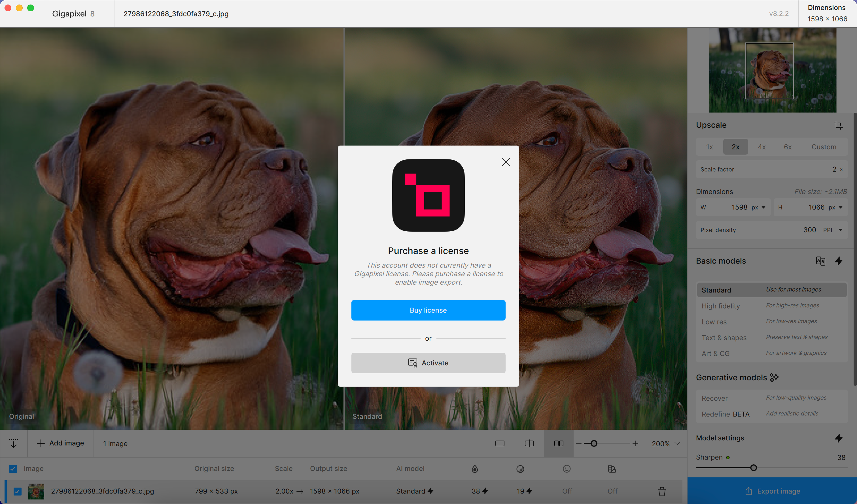Uncheck the 27986122068 image row checkbox
857x504 pixels.
18,492
